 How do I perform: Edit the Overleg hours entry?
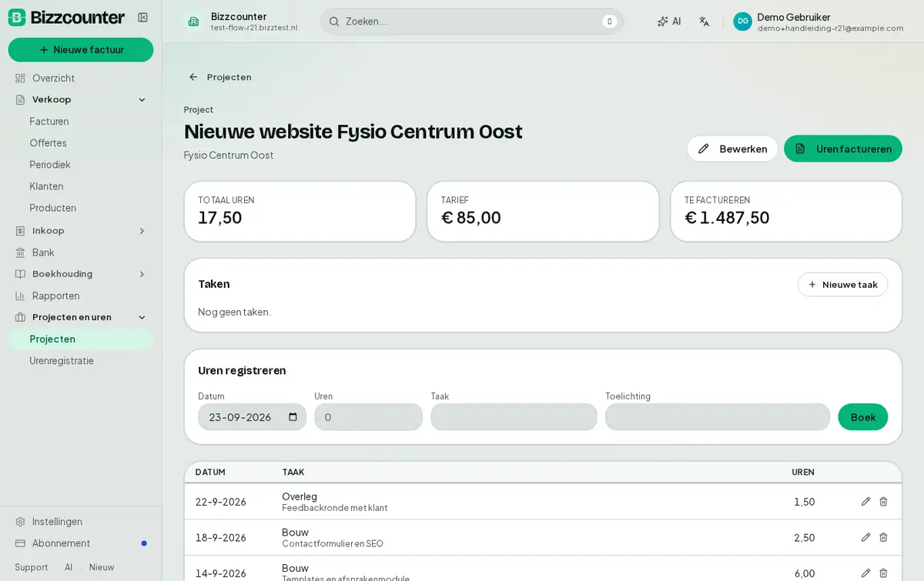[x=865, y=502]
